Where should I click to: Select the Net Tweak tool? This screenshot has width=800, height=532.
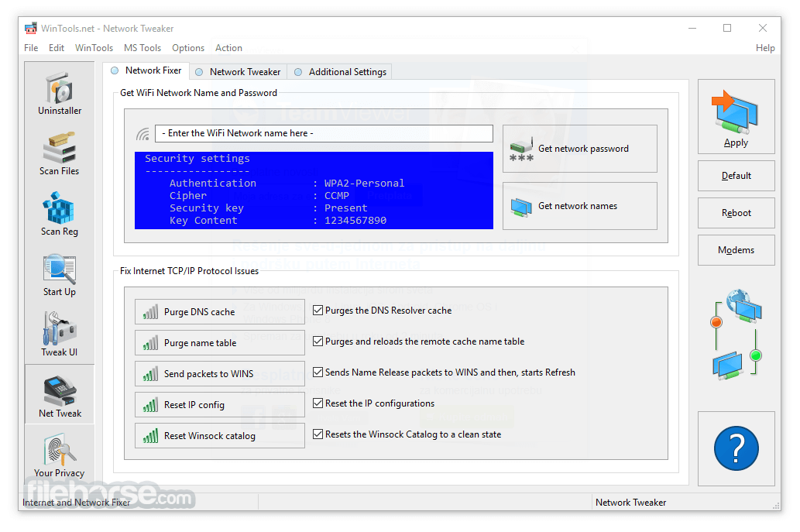tap(60, 395)
